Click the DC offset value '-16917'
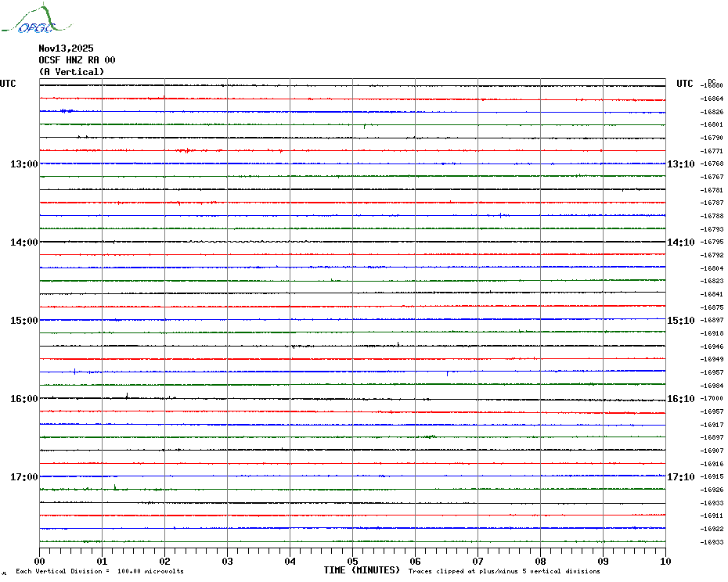The image size is (728, 582). (x=712, y=425)
